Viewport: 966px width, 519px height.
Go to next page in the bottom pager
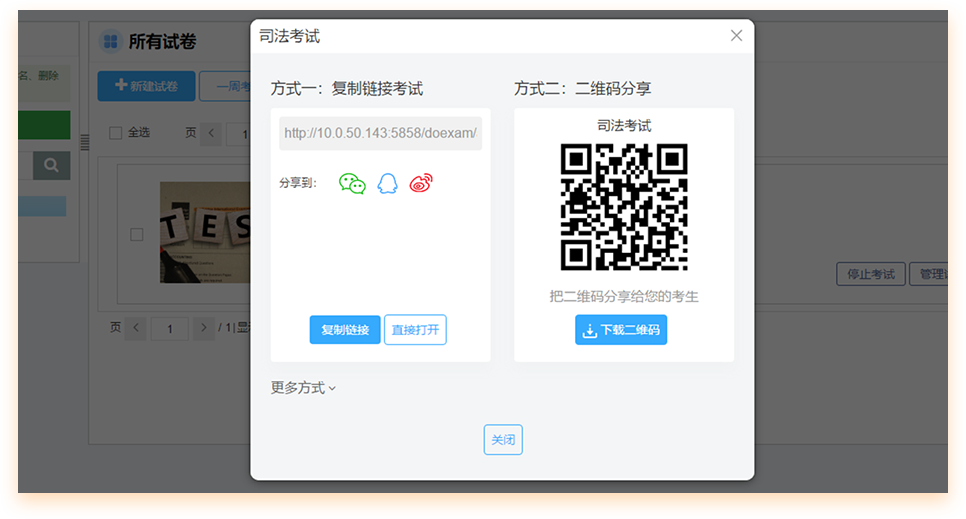[203, 328]
